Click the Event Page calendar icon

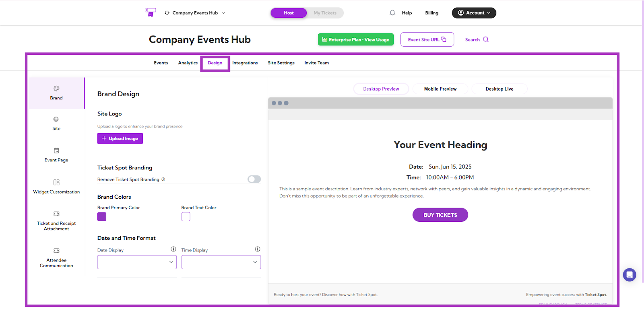56,150
